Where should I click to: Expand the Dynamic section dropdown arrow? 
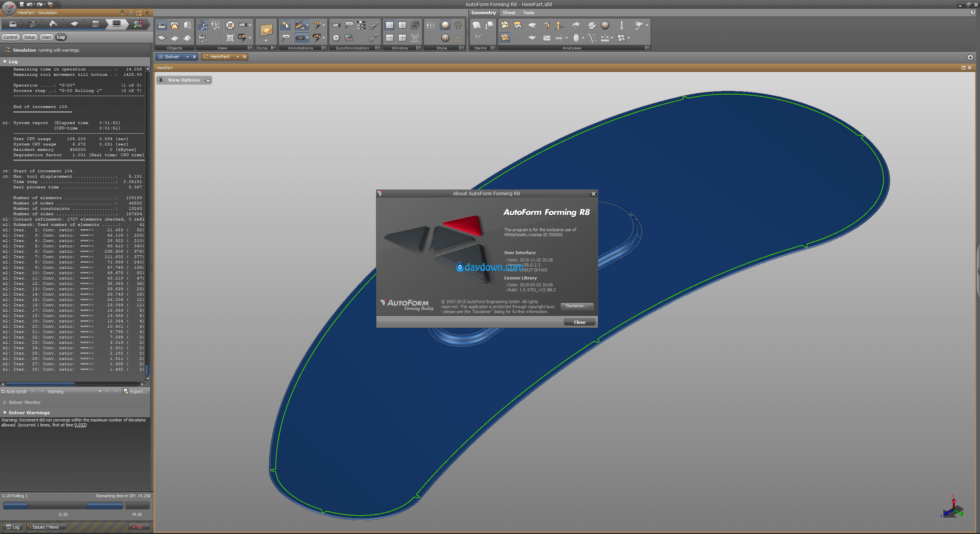click(x=266, y=40)
